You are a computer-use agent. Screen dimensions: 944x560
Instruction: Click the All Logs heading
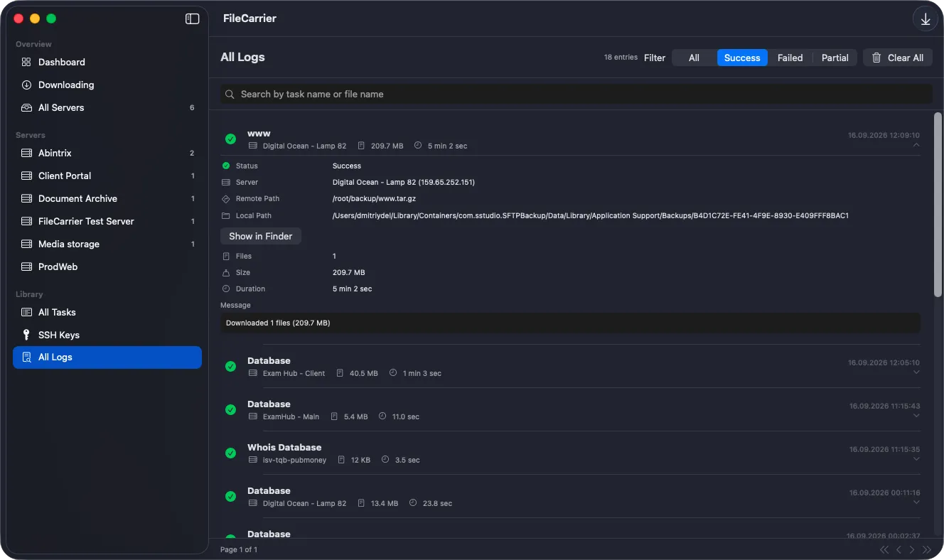[242, 57]
